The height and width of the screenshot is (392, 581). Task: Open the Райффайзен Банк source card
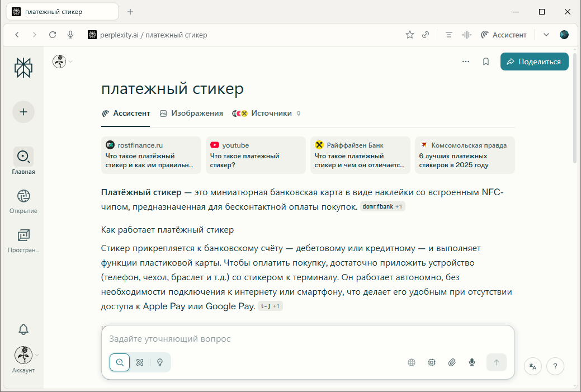click(x=360, y=155)
